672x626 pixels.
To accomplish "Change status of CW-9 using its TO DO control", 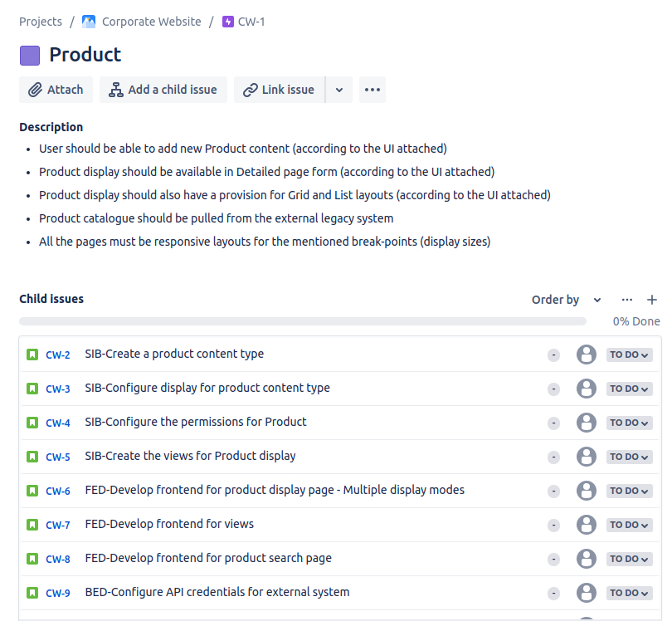I will pos(629,593).
